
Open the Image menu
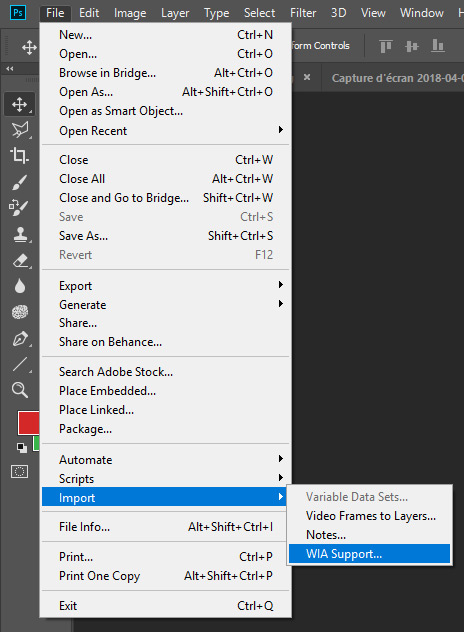click(x=130, y=13)
